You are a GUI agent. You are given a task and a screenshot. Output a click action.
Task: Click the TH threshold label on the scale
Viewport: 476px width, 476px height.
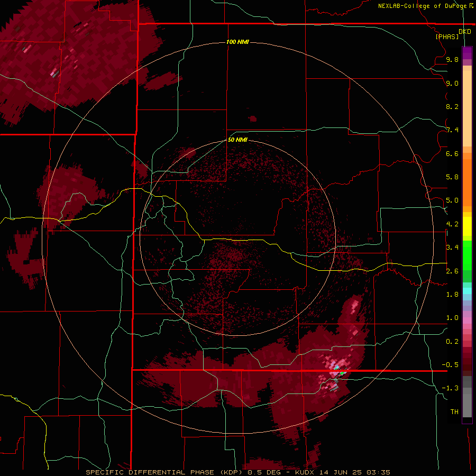click(x=454, y=412)
